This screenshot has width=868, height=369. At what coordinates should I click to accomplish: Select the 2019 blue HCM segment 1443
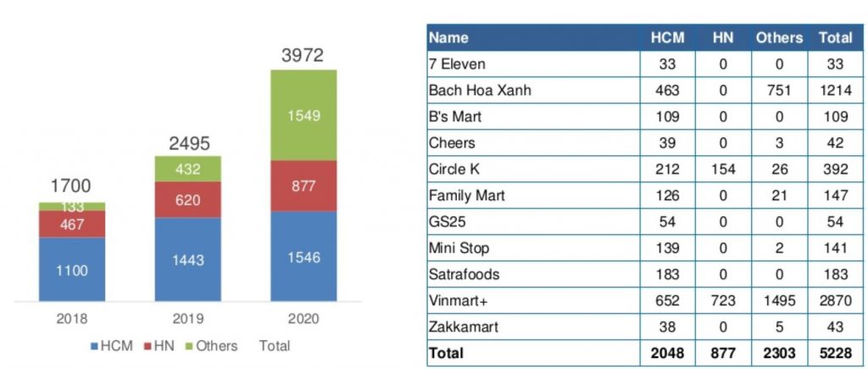point(187,260)
